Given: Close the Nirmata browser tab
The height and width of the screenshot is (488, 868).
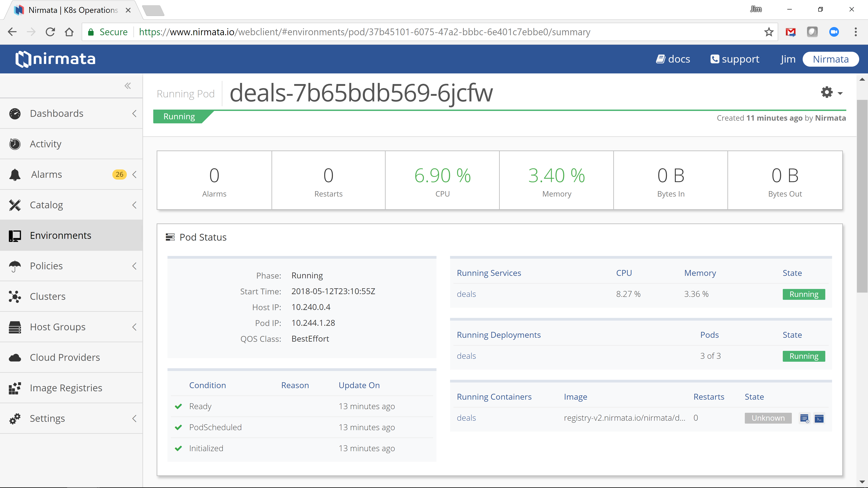Looking at the screenshot, I should coord(128,10).
